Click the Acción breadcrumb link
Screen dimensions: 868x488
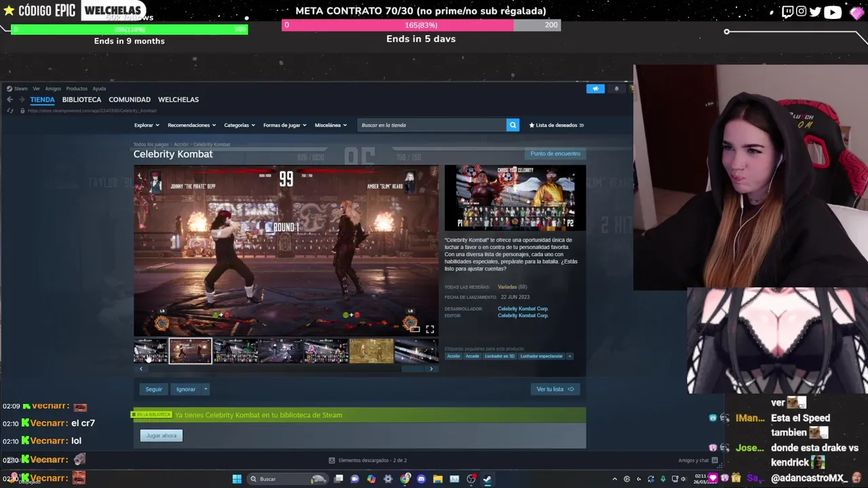pos(180,144)
